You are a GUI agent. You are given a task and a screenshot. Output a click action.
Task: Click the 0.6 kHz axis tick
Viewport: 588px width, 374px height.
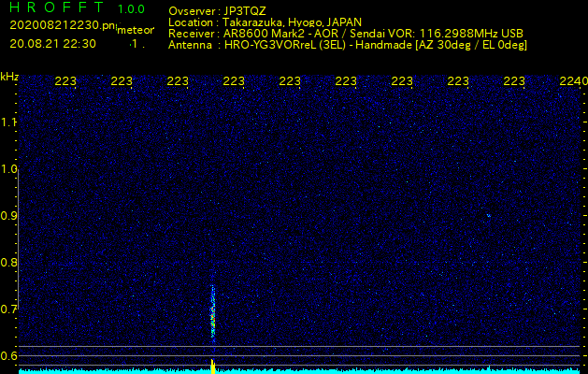point(9,356)
